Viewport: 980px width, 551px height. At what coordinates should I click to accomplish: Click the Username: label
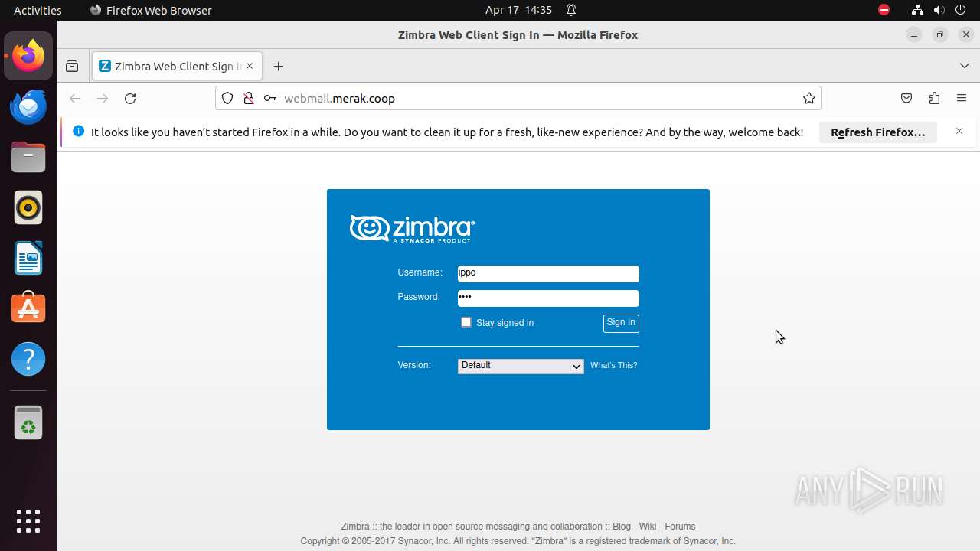click(420, 272)
